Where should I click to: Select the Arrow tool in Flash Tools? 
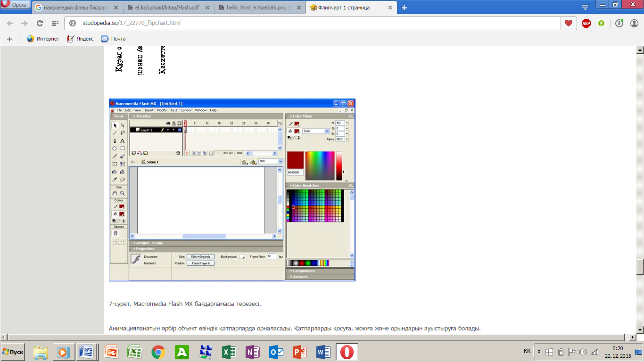[x=115, y=125]
